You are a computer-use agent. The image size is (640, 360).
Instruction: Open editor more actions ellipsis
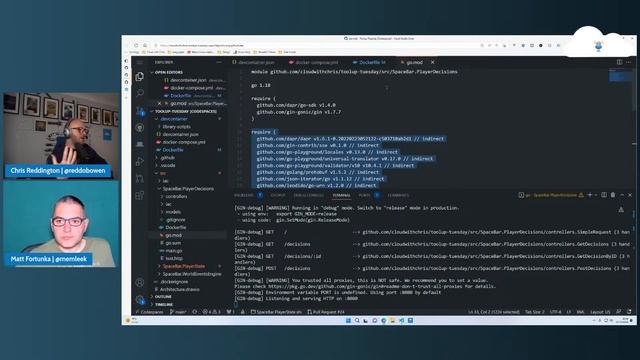click(x=629, y=62)
